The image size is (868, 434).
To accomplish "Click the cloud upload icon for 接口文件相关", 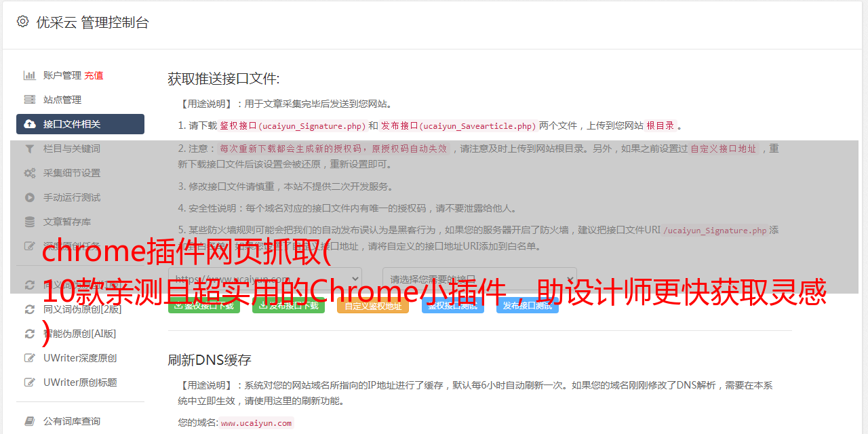I will pos(30,124).
